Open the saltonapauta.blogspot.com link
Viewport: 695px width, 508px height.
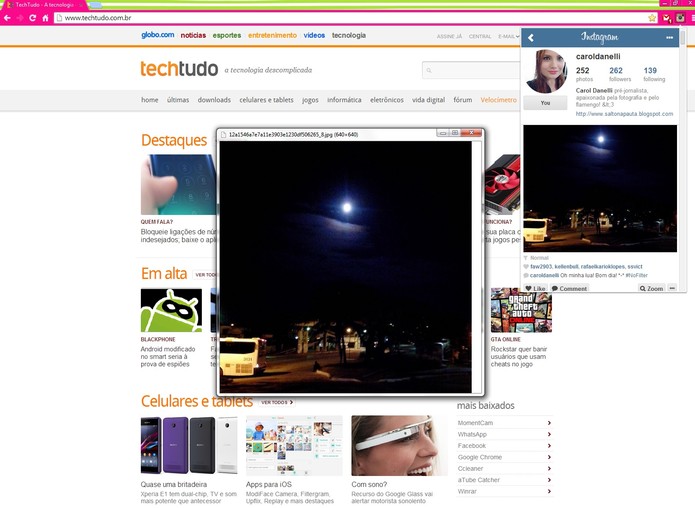pos(624,114)
